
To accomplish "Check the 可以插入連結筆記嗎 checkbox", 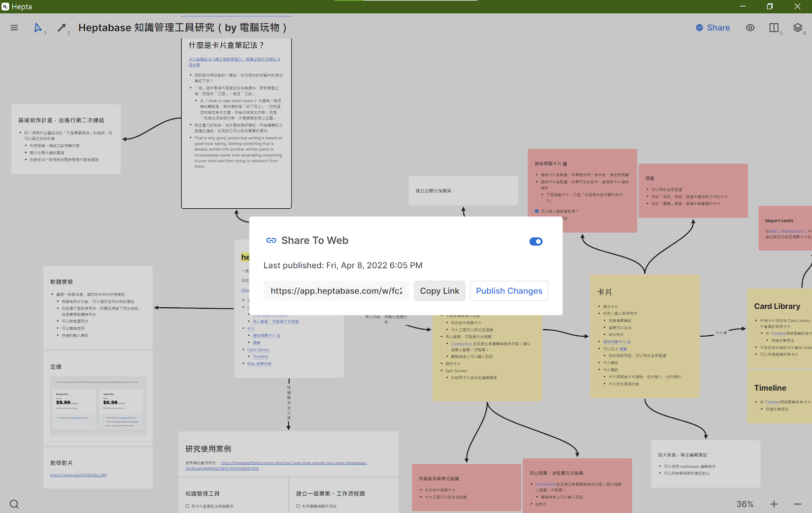I will pos(537,211).
